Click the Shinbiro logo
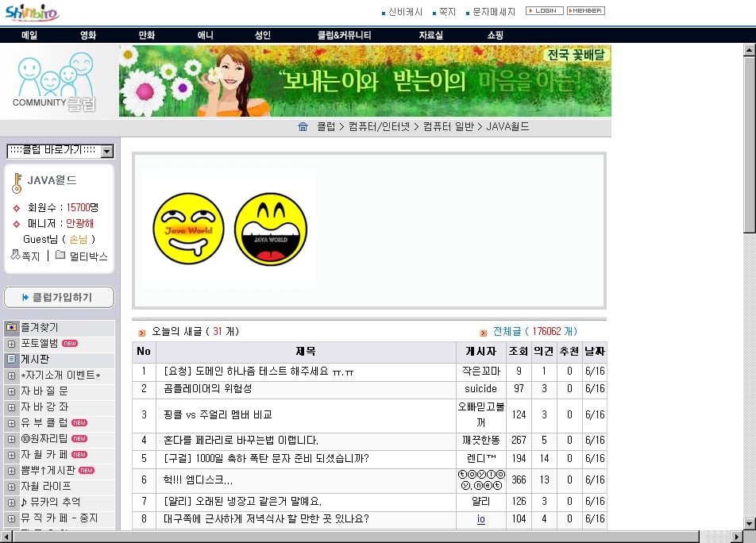This screenshot has width=756, height=543. (x=32, y=12)
